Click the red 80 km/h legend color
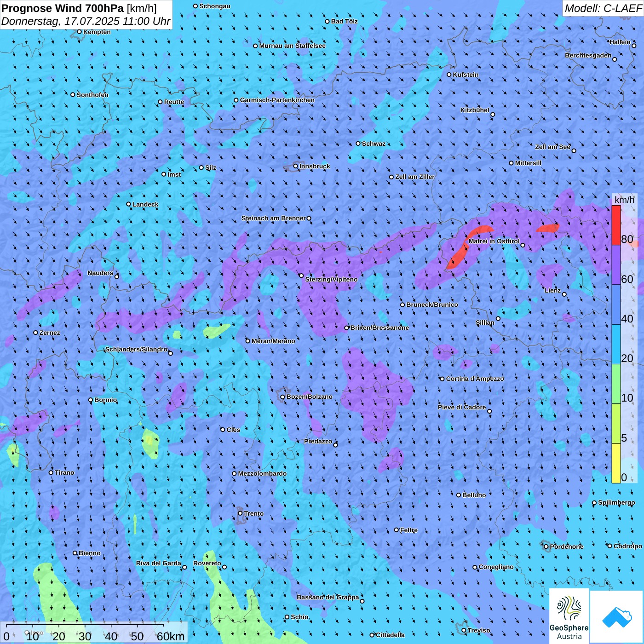The image size is (644, 644). (616, 225)
